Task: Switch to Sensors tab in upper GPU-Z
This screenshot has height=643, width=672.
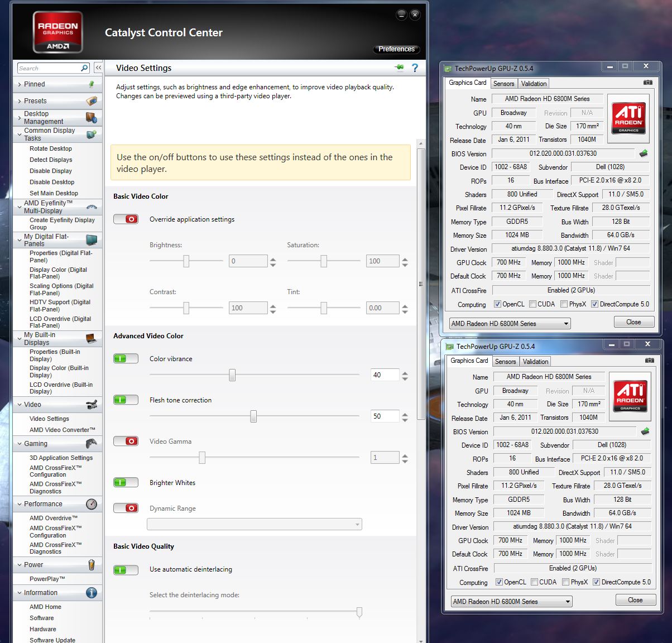Action: pyautogui.click(x=504, y=84)
